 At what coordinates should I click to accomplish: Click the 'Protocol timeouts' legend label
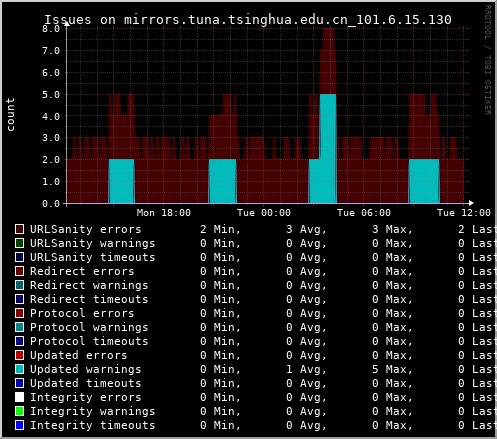point(89,341)
